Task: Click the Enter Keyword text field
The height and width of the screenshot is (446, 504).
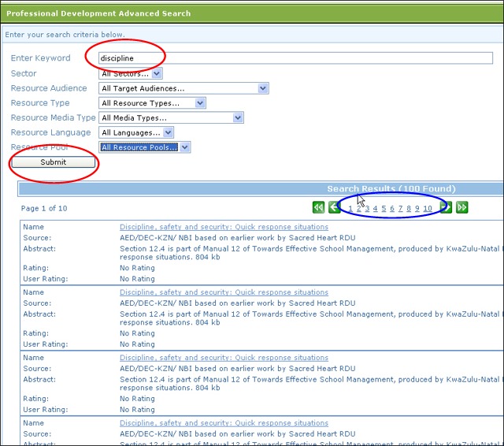Action: pos(295,58)
